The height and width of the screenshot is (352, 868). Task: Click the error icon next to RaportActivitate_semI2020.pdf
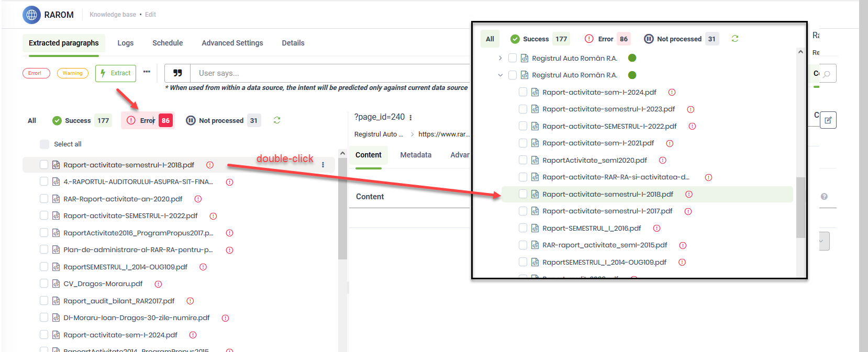click(x=662, y=160)
